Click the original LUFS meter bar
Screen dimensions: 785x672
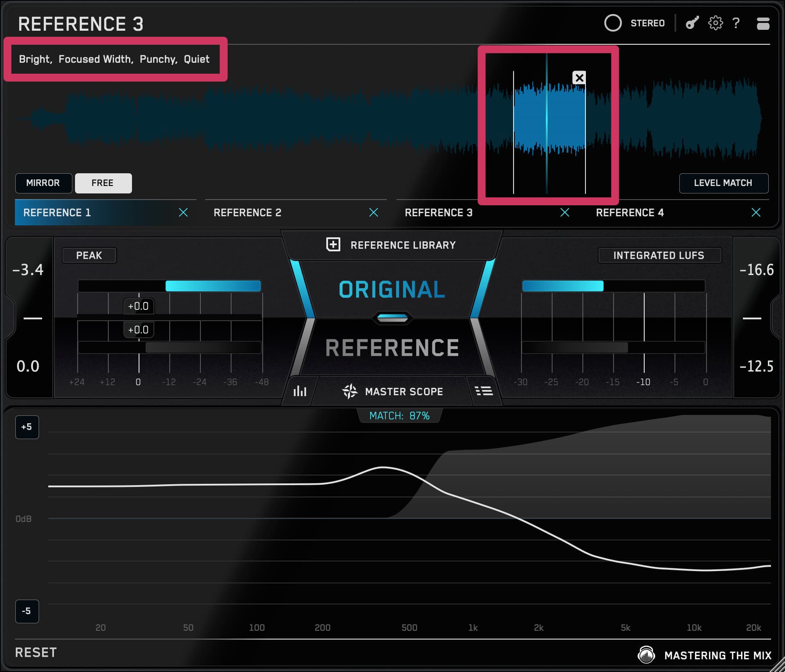[614, 286]
